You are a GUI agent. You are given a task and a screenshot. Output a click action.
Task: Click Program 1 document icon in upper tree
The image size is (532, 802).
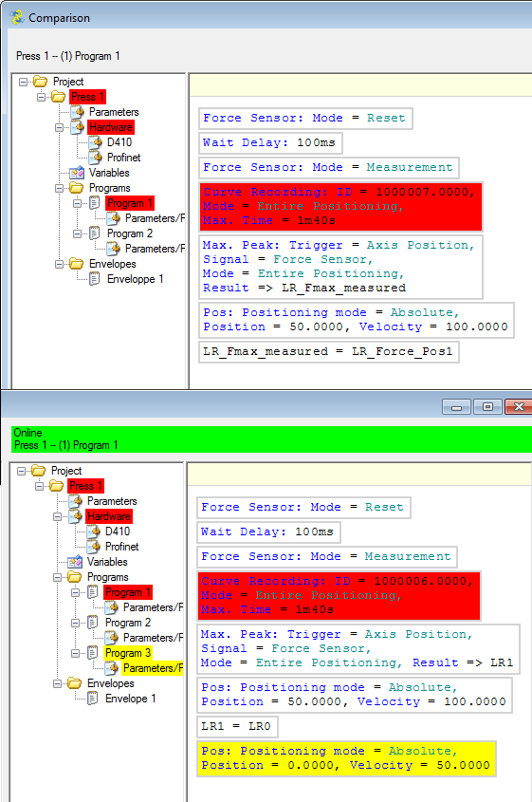click(95, 203)
